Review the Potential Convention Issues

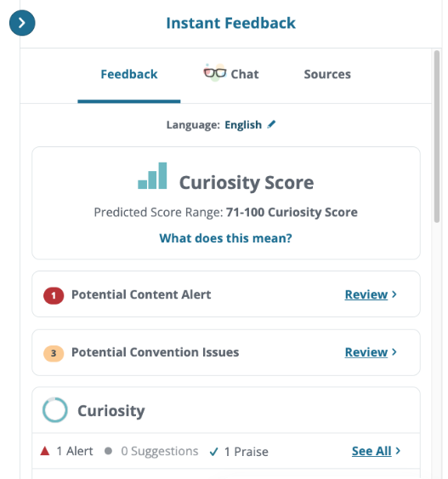pyautogui.click(x=366, y=352)
